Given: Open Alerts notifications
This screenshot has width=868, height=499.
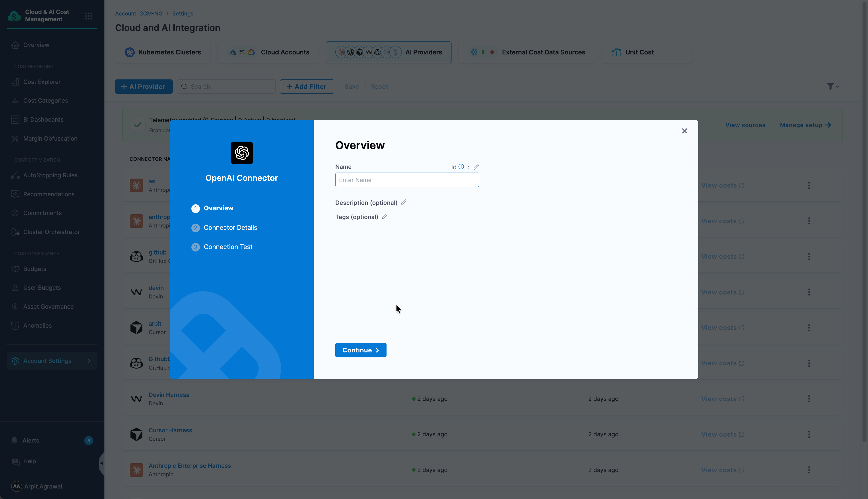Looking at the screenshot, I should (x=52, y=440).
